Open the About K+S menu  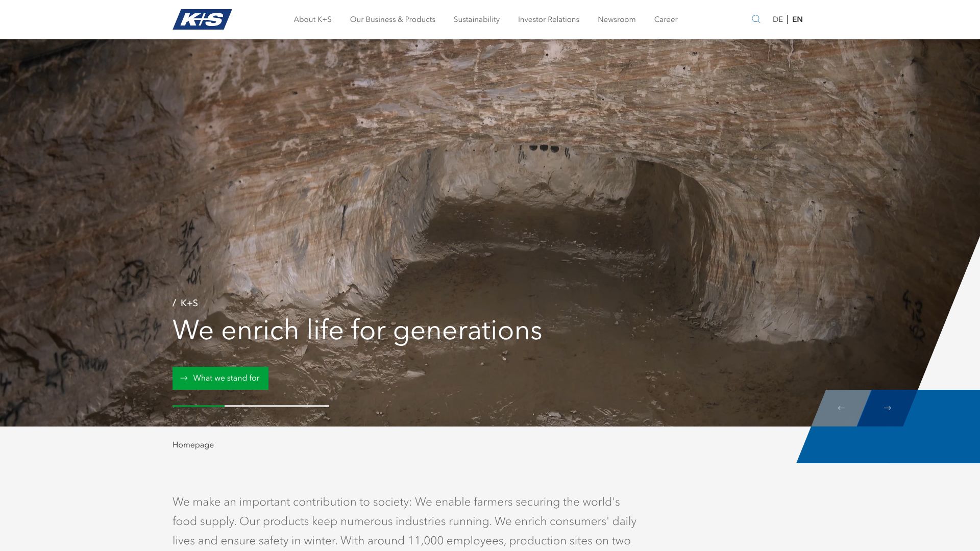(x=312, y=19)
